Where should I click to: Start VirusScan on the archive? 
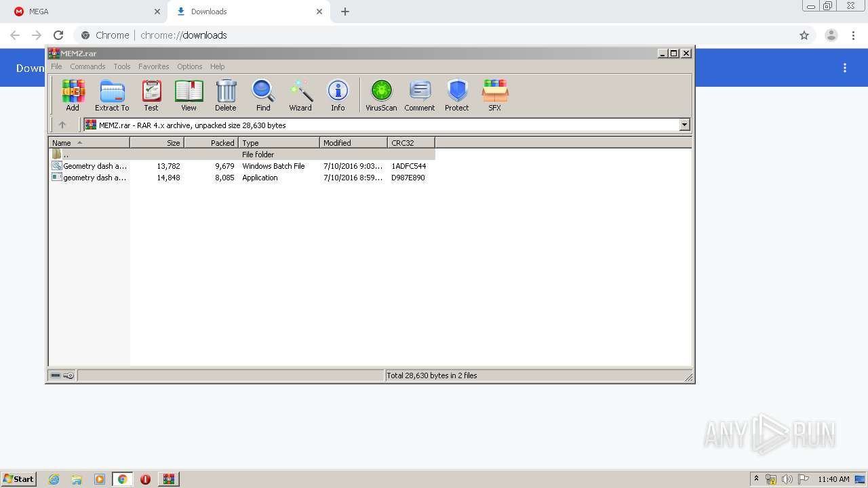[381, 95]
